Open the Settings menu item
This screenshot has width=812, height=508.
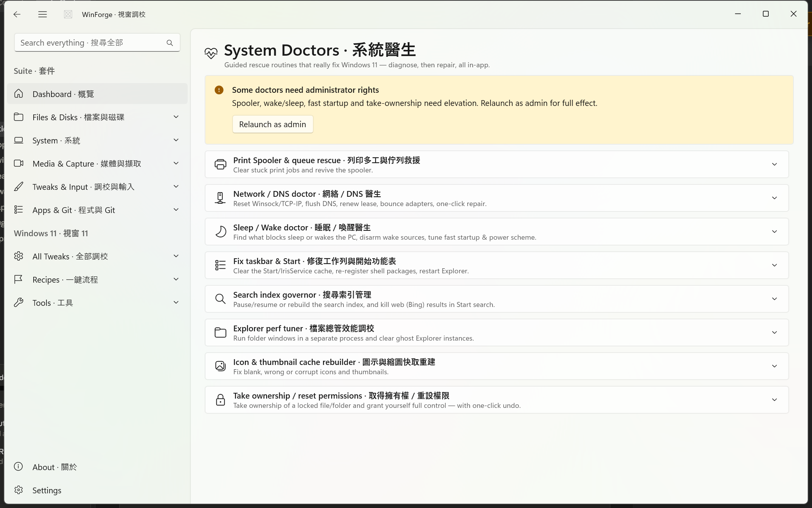[97, 490]
